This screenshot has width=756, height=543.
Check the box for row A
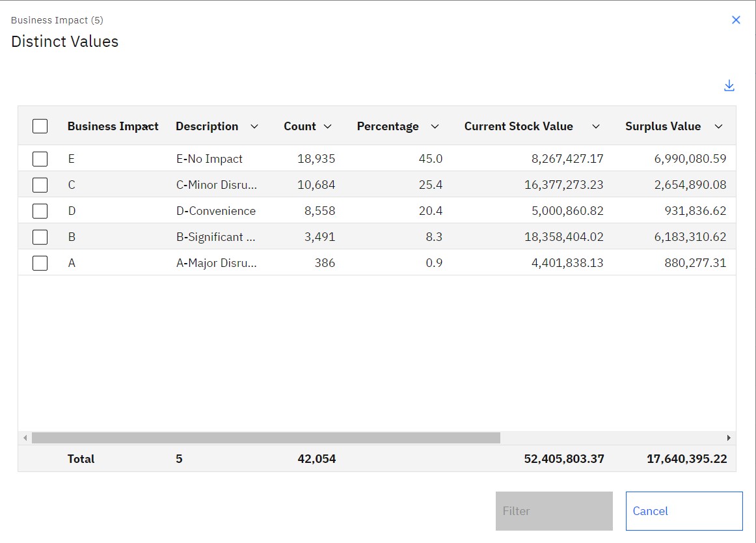pos(40,263)
